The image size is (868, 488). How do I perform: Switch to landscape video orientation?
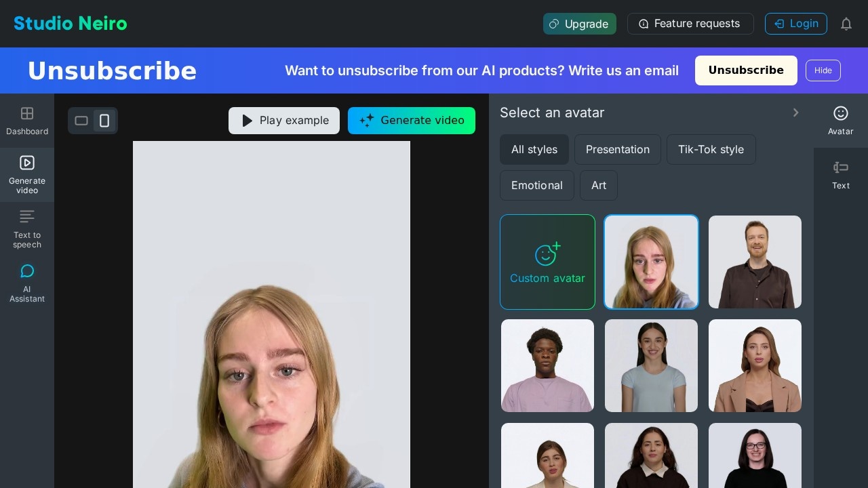(81, 121)
